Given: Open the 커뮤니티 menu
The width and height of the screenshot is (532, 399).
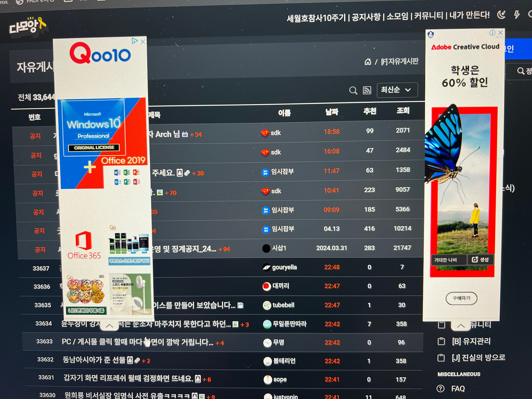Looking at the screenshot, I should point(428,16).
